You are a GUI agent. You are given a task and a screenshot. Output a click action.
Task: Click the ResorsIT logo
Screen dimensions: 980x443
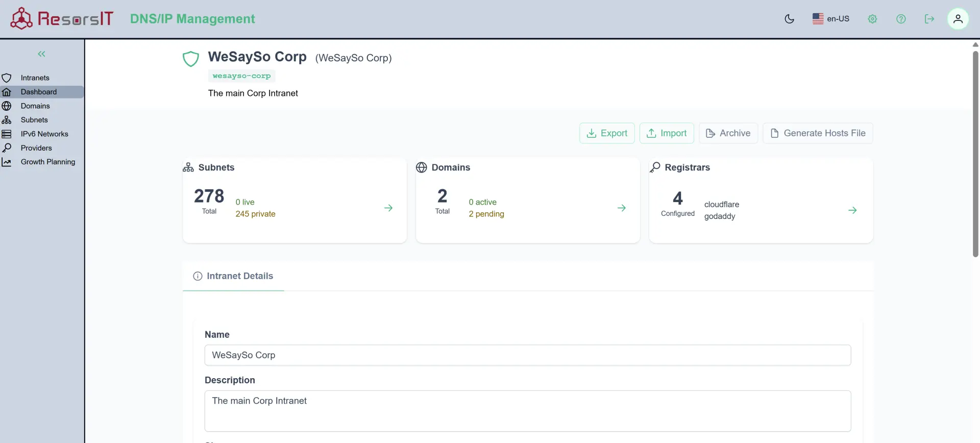62,19
